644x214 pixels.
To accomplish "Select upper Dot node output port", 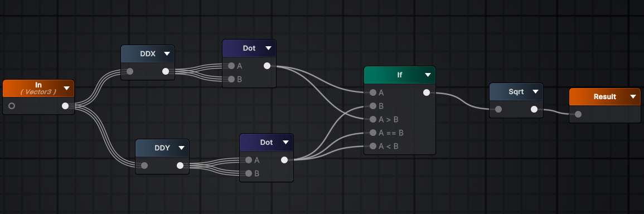I will coord(267,66).
